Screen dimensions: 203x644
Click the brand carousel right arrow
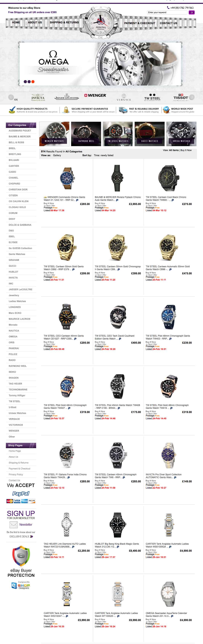click(192, 97)
